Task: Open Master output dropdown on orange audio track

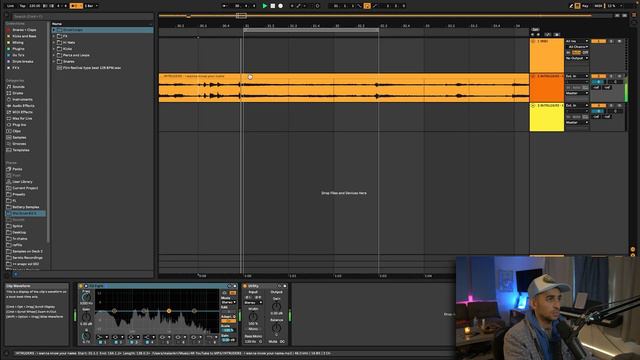Action: [x=577, y=93]
